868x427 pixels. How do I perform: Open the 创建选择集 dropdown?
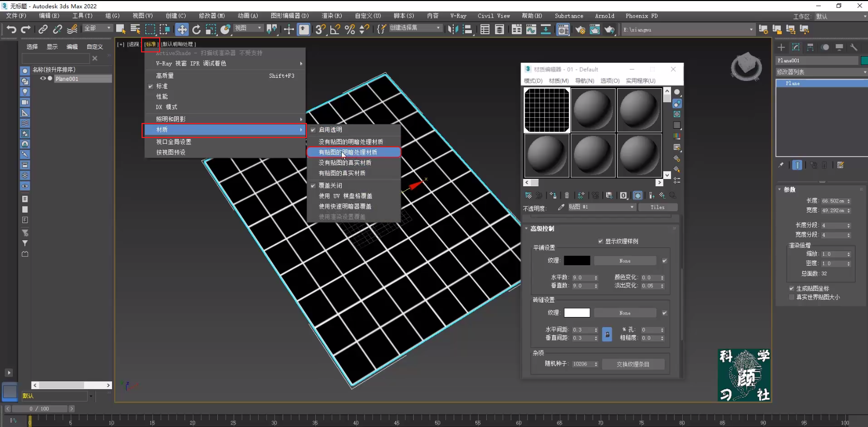pyautogui.click(x=415, y=28)
